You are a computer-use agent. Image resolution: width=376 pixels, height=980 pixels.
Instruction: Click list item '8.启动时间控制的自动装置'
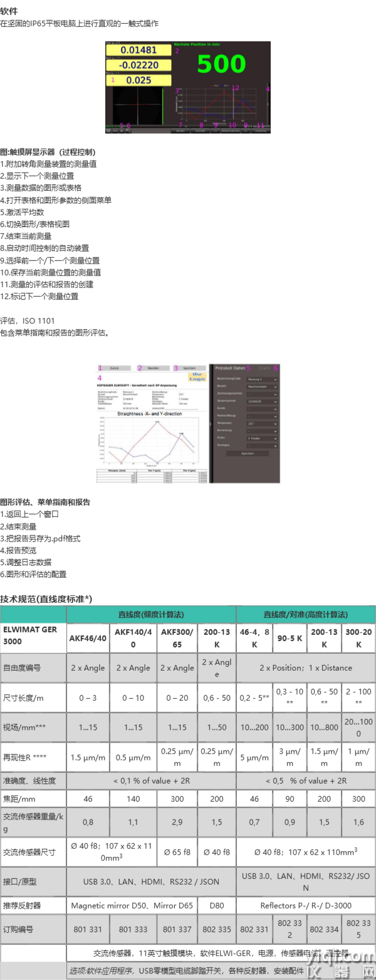[44, 248]
